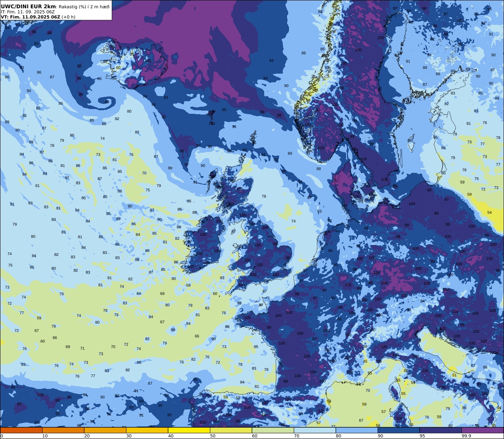
Task: Click the '49' humidity value over western Norway
Action: (x=316, y=90)
